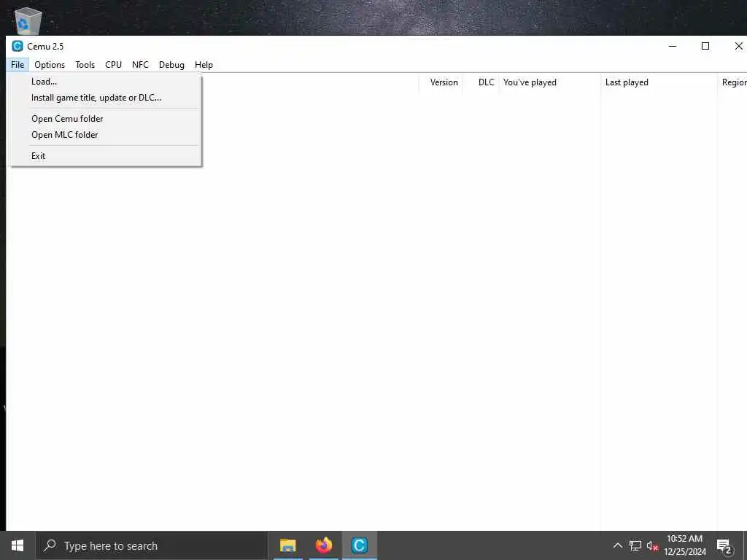Open the Tools menu
747x560 pixels.
pyautogui.click(x=85, y=65)
